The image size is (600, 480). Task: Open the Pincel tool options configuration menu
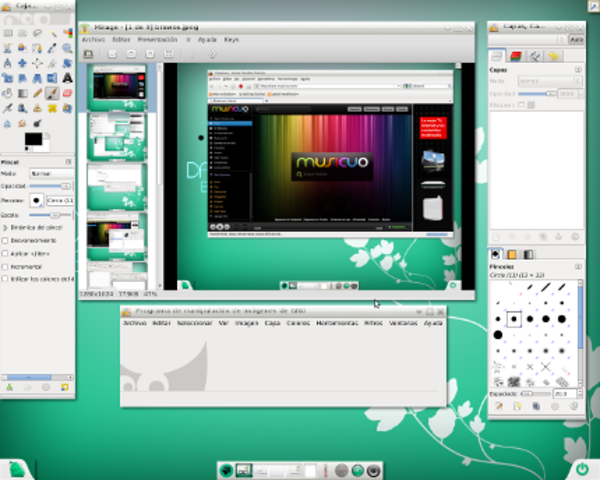(68, 162)
